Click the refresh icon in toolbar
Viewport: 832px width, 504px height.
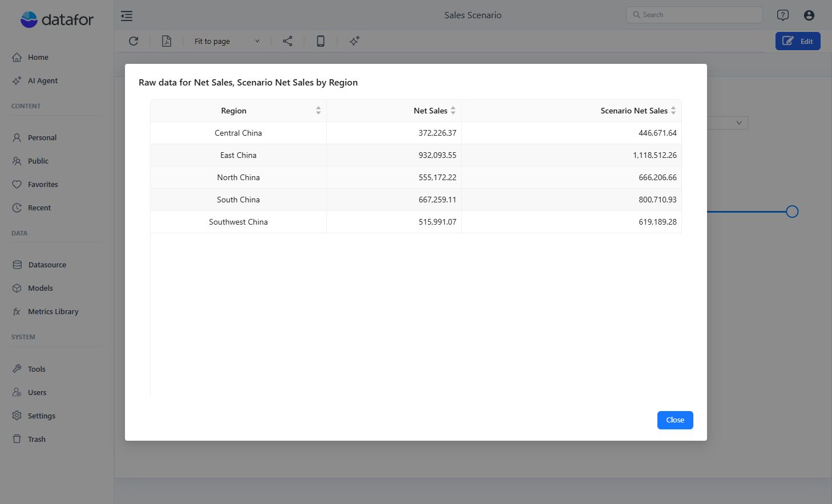[134, 41]
